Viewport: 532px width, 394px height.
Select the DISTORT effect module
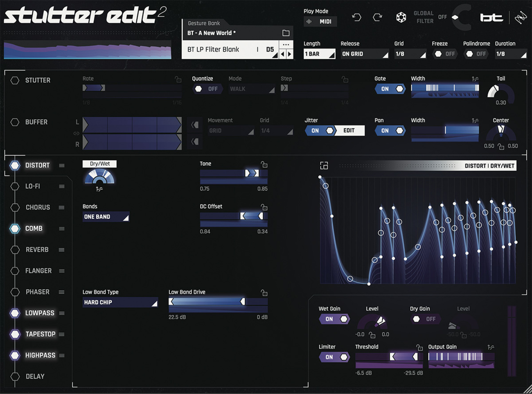coord(37,165)
